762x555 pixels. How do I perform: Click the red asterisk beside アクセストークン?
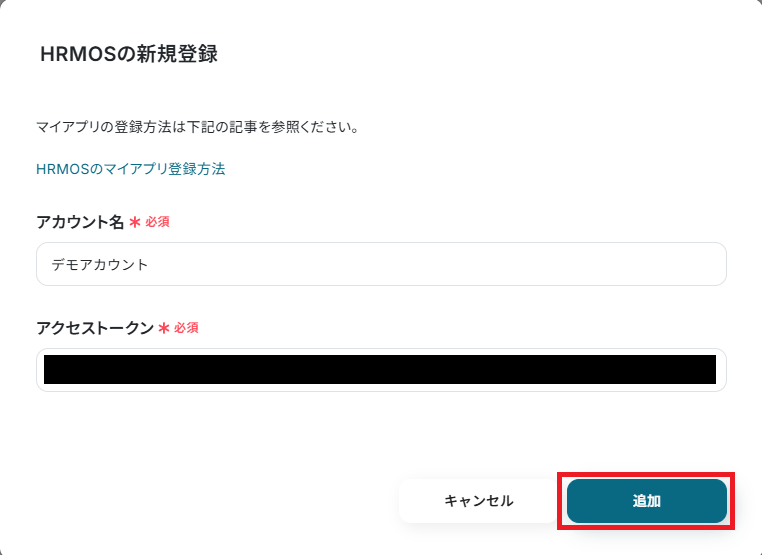click(x=164, y=328)
